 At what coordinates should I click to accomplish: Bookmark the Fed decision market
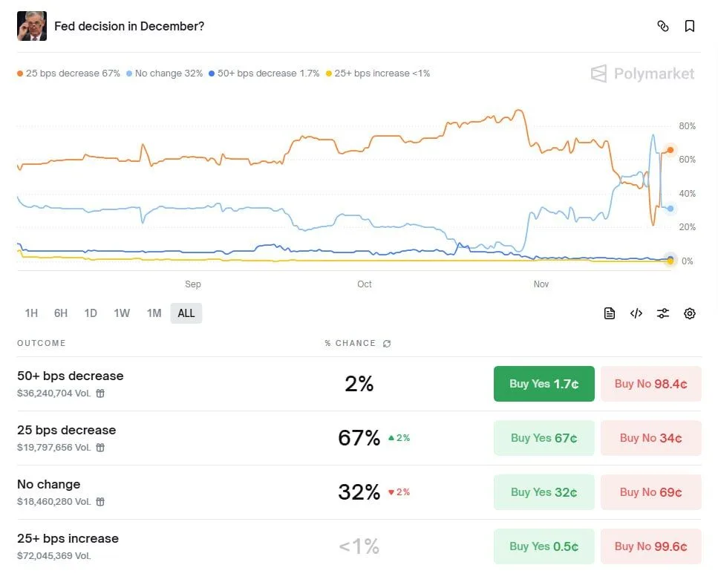[x=690, y=27]
